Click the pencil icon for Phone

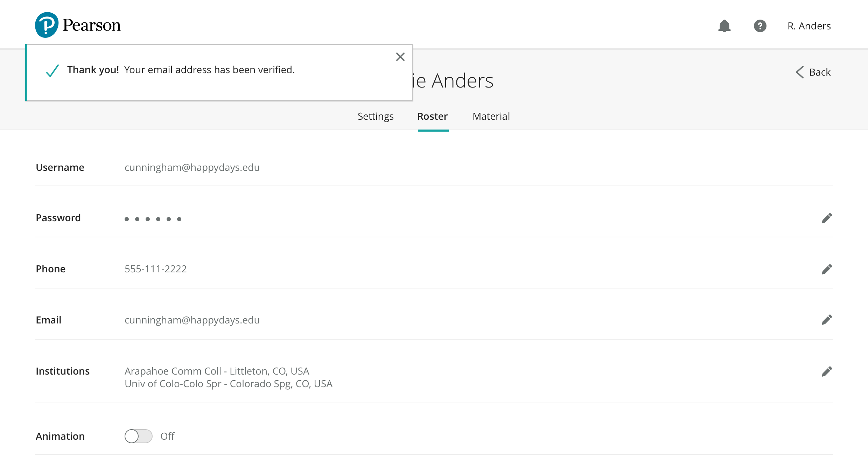[827, 269]
